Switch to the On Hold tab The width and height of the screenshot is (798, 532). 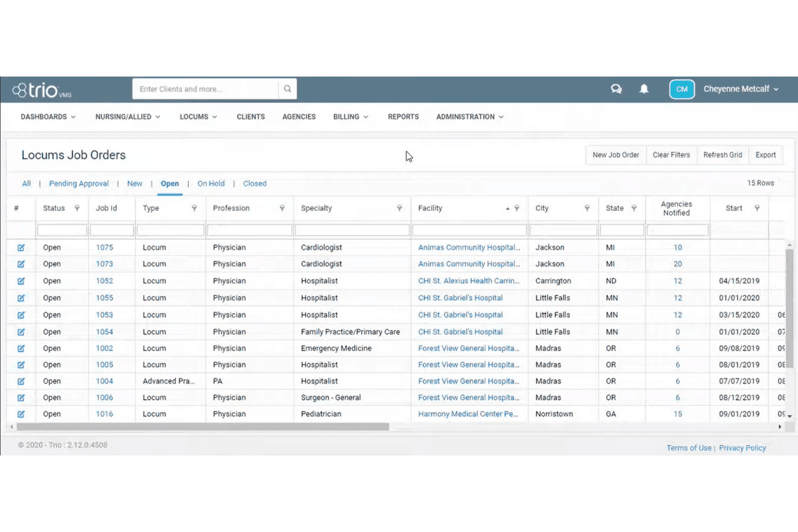coord(211,184)
